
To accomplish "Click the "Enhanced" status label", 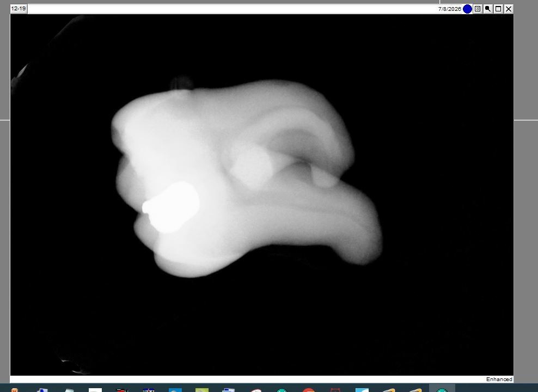I will click(499, 379).
